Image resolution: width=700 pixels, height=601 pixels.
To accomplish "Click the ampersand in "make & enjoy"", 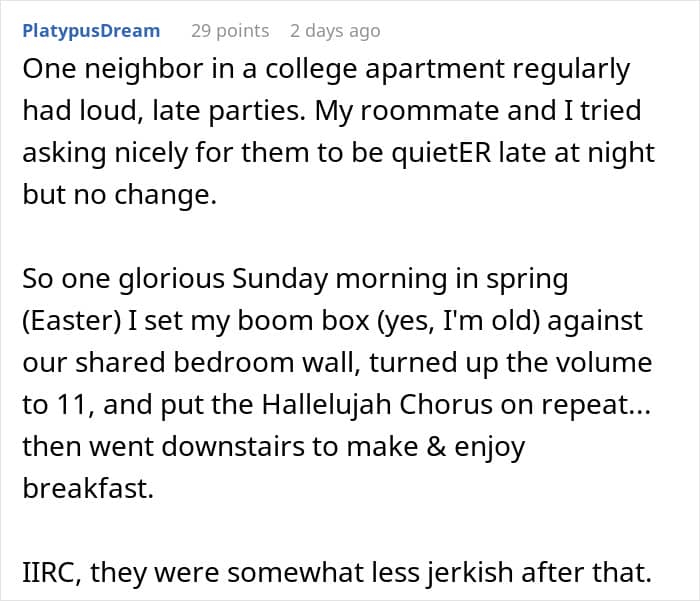I will point(436,447).
